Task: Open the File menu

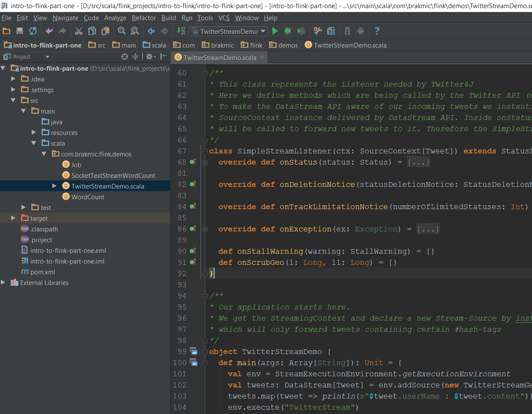Action: point(6,18)
